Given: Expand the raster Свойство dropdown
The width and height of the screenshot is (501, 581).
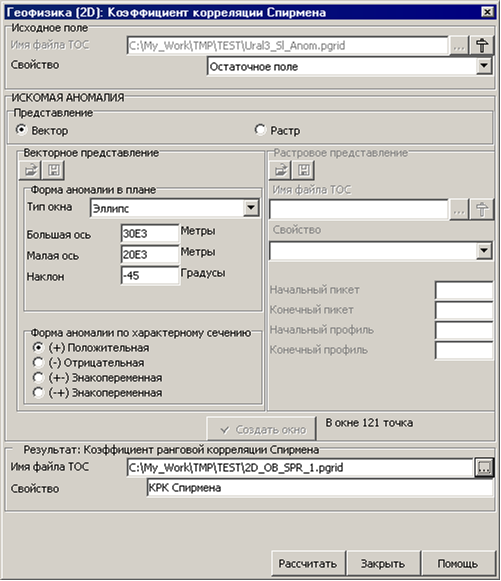Looking at the screenshot, I should pyautogui.click(x=484, y=251).
